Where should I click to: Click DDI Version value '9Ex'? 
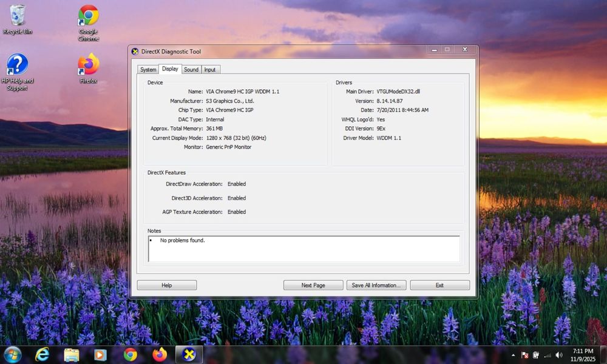[x=381, y=129]
